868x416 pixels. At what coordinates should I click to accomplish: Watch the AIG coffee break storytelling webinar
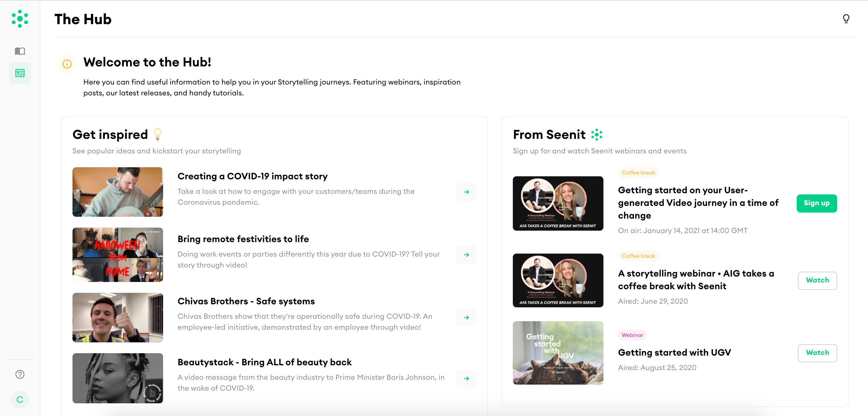point(817,280)
